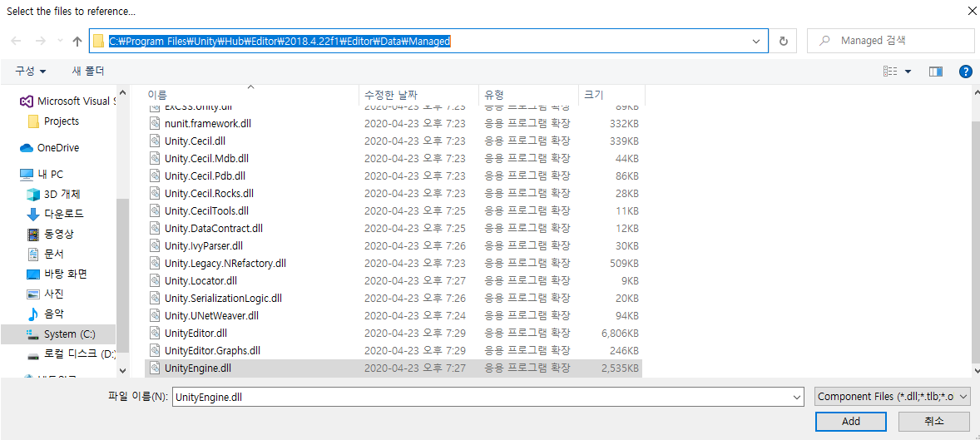This screenshot has width=980, height=440.
Task: Open the 음악 folder
Action: point(46,314)
